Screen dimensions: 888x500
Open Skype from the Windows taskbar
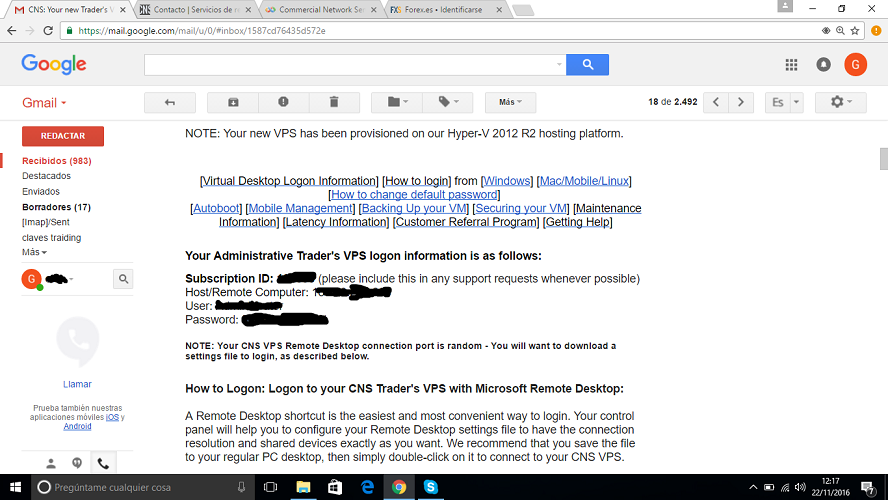430,487
